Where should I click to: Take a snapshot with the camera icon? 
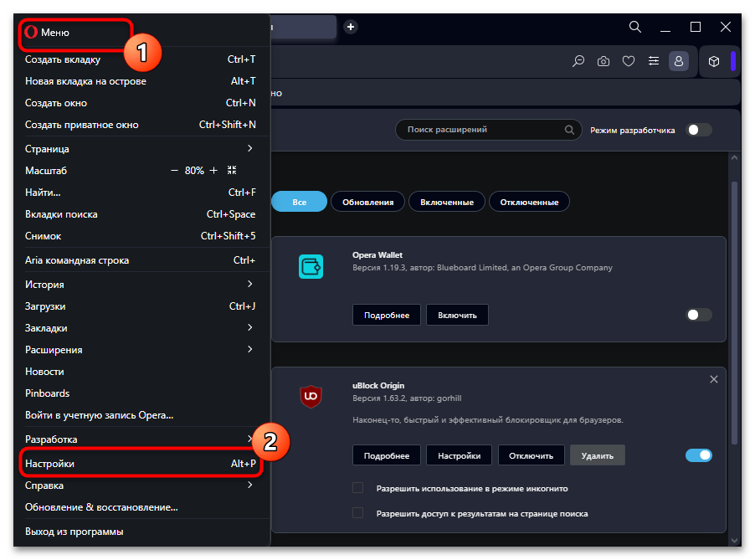pos(603,61)
